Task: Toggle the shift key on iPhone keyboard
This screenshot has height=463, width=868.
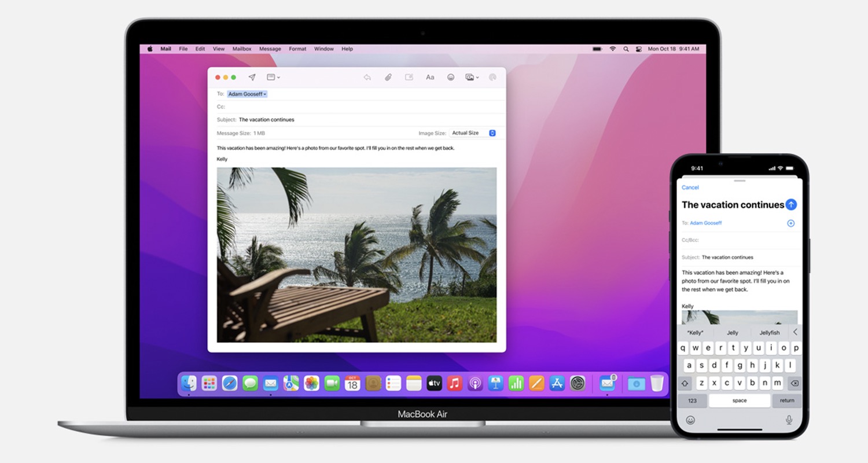Action: coord(686,383)
